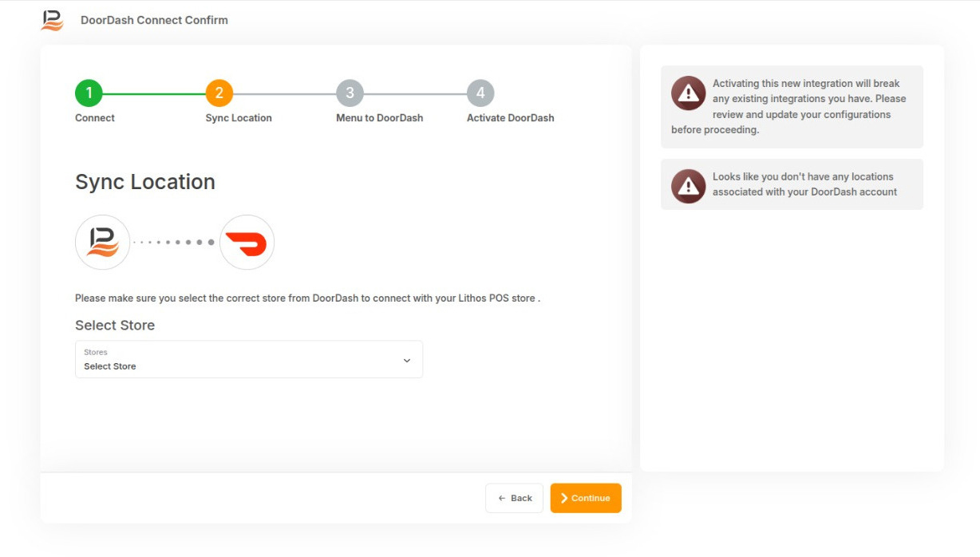The width and height of the screenshot is (980, 557).
Task: Click warning icon beside existing integrations notice
Action: (688, 93)
